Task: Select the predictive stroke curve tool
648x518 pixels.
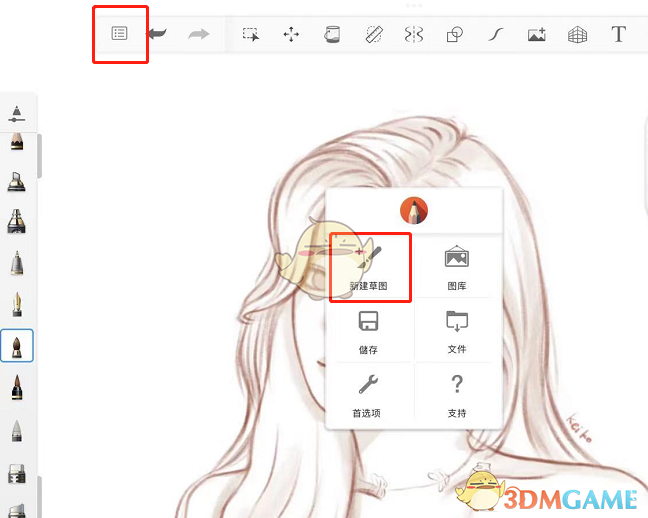Action: [496, 35]
